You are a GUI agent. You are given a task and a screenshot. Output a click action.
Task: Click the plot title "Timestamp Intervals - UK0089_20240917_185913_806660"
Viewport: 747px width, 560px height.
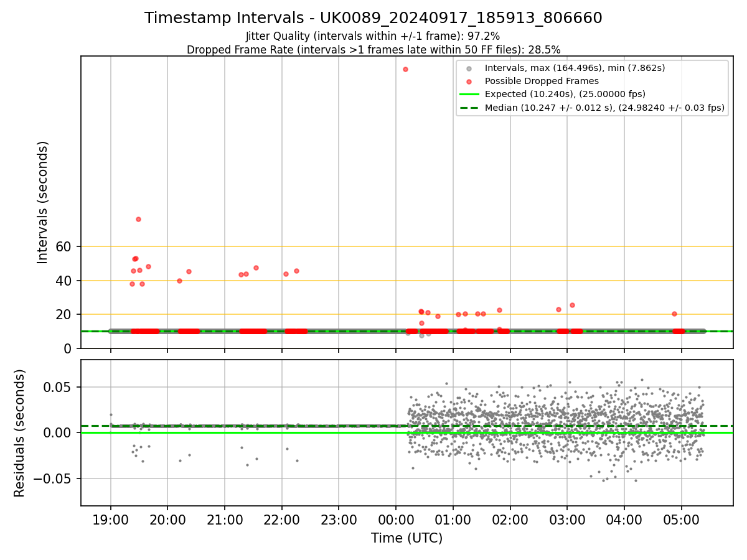pyautogui.click(x=374, y=18)
